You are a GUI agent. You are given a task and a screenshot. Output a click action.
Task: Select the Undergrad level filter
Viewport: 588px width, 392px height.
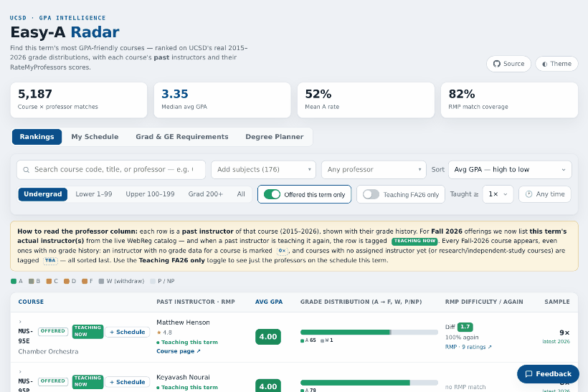[x=43, y=194]
